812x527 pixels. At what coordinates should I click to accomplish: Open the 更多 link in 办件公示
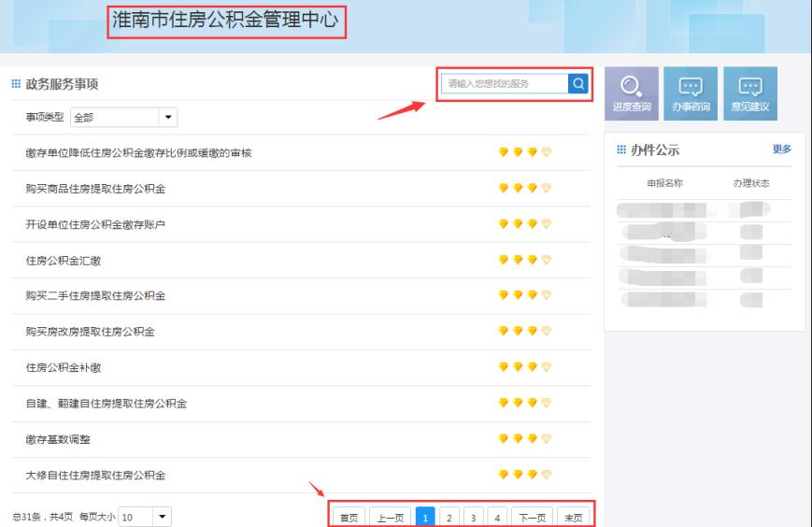782,150
